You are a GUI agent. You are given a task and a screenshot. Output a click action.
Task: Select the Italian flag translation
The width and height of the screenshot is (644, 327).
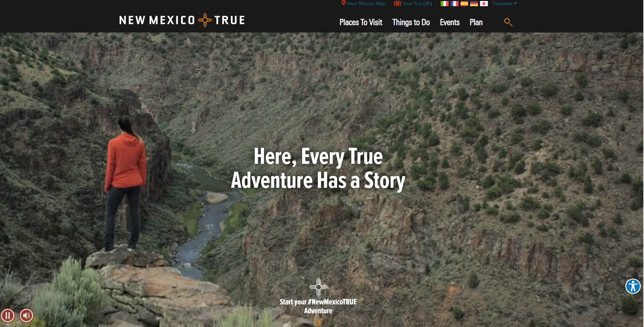[x=444, y=4]
